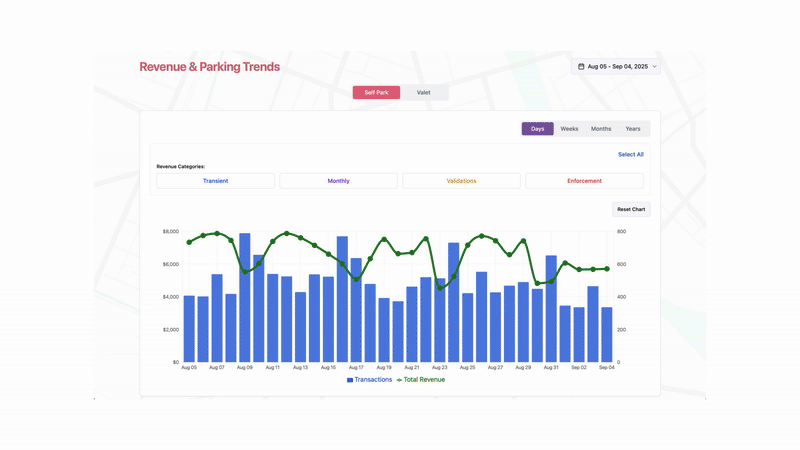800x450 pixels.
Task: Select the Weeks time granularity
Action: (569, 129)
